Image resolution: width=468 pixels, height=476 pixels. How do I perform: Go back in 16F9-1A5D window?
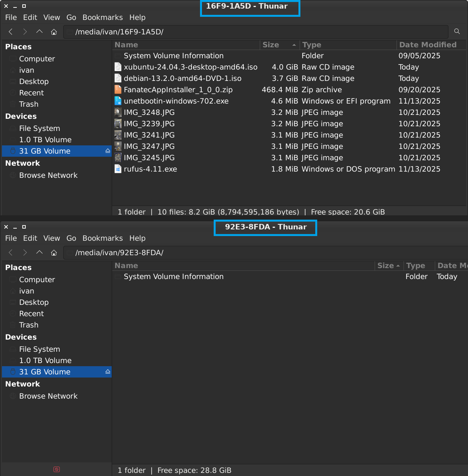(x=11, y=32)
